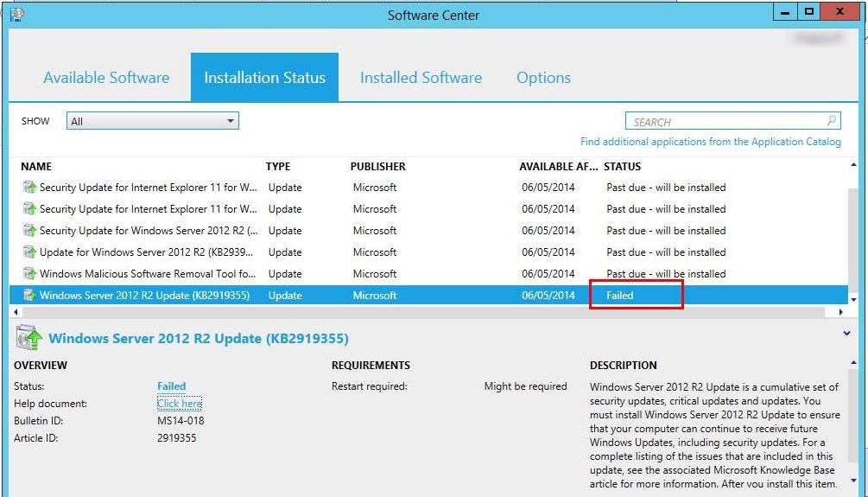Click into the SEARCH field
The height and width of the screenshot is (497, 868).
point(733,121)
